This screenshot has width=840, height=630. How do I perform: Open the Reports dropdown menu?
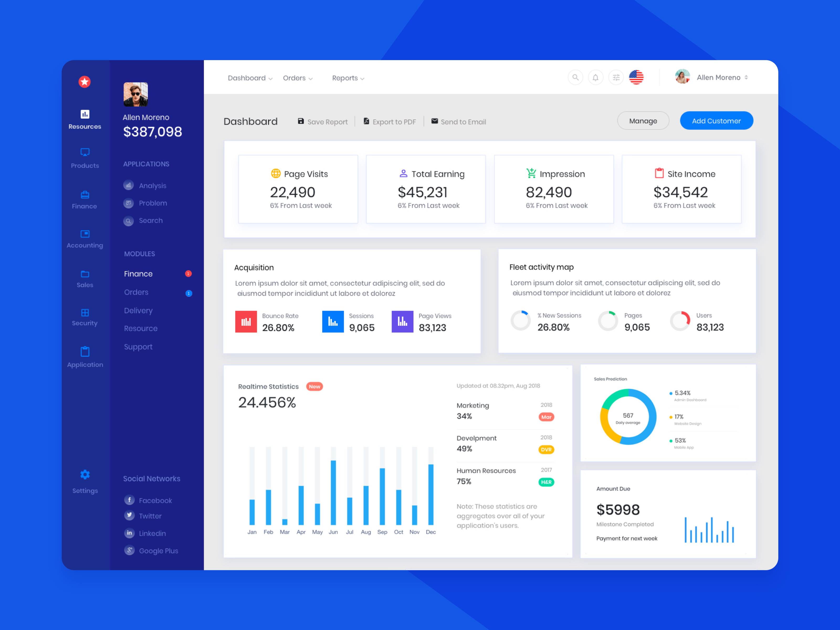[x=349, y=78]
